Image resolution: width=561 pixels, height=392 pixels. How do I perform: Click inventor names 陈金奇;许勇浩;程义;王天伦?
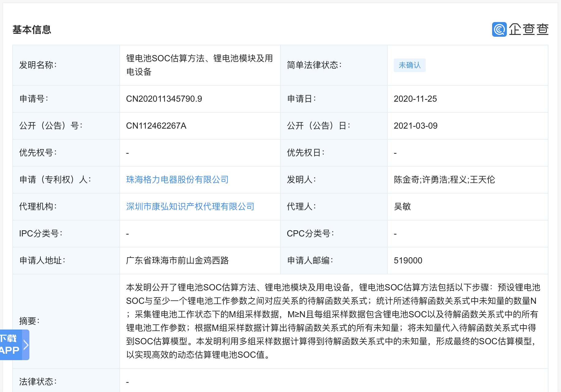[x=444, y=179]
